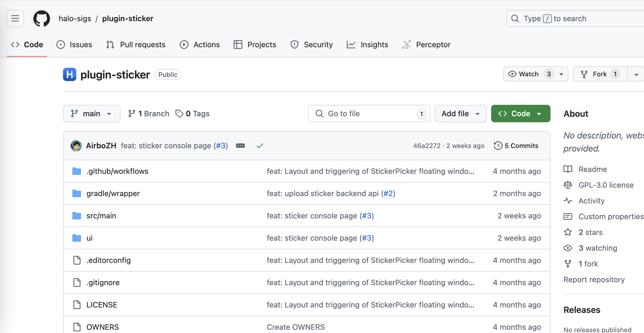Open the Releases heading link
Screen dimensions: 644x333
[x=582, y=310]
